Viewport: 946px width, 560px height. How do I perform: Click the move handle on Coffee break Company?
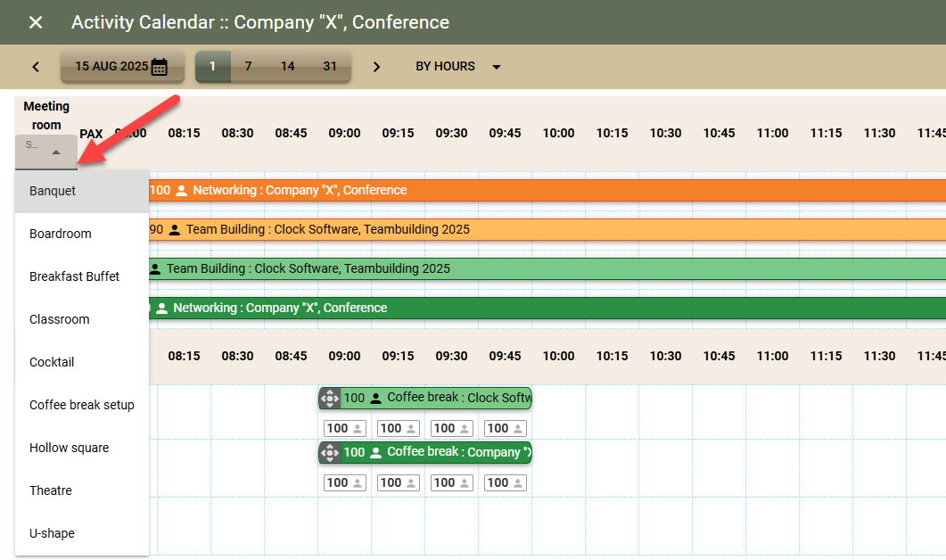click(329, 453)
